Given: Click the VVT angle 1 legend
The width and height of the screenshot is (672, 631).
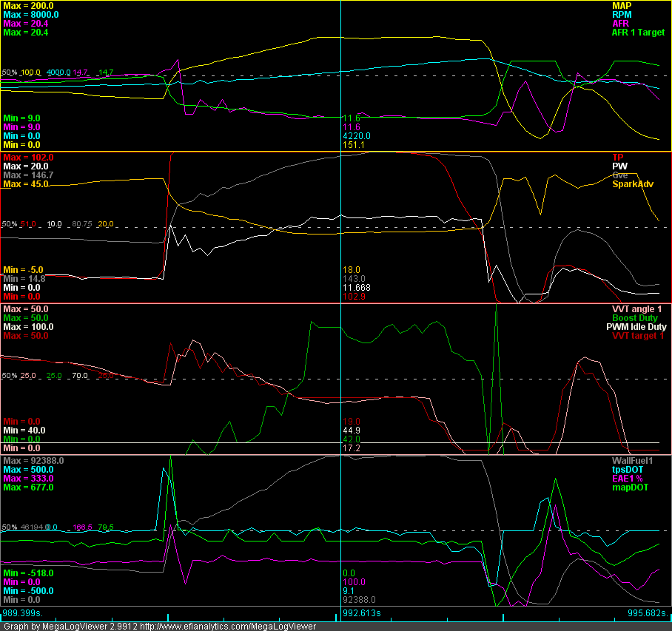Looking at the screenshot, I should click(x=637, y=309).
